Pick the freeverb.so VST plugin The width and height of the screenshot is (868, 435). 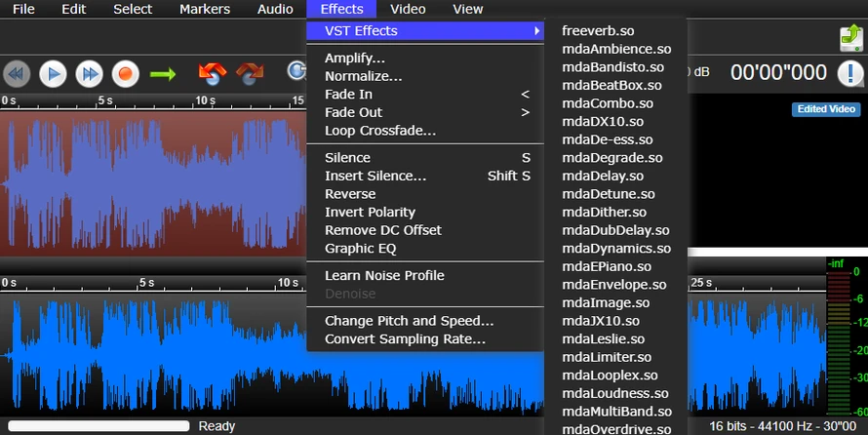(x=597, y=31)
